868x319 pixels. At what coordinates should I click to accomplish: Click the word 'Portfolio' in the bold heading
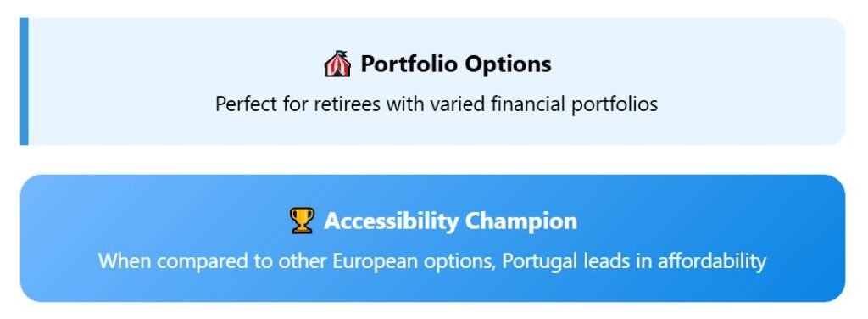(409, 64)
